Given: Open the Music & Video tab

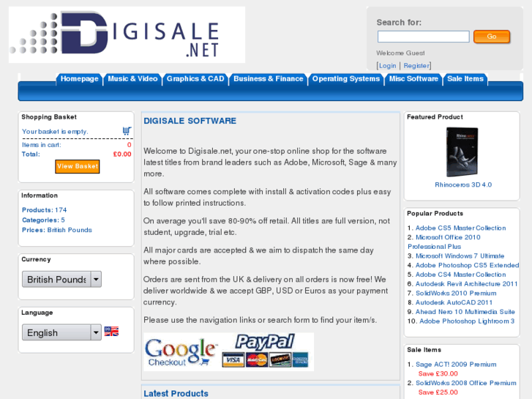Looking at the screenshot, I should [x=132, y=79].
